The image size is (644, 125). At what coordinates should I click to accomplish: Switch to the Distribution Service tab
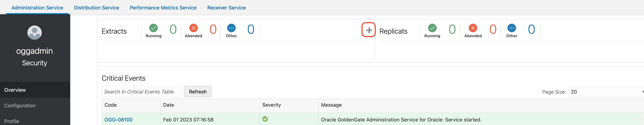pos(96,8)
